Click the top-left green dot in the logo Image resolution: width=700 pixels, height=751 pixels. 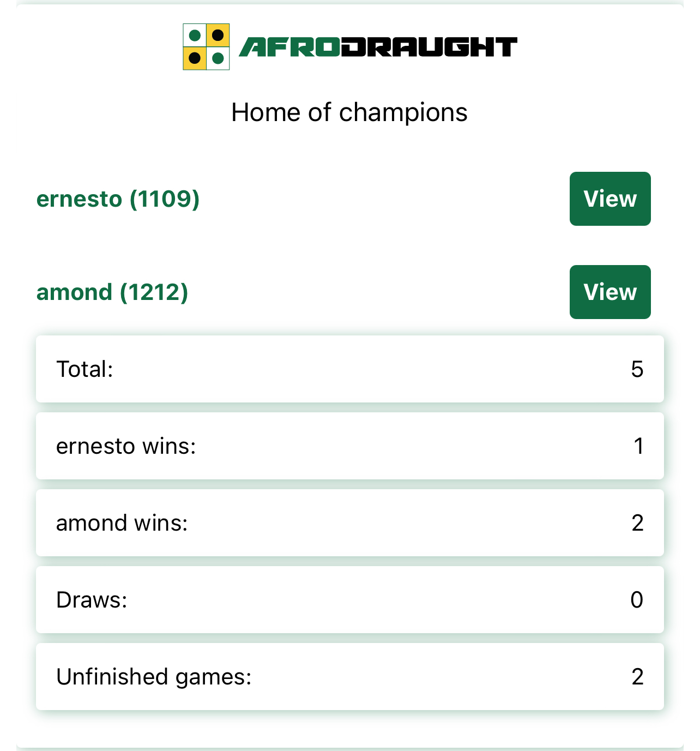click(x=195, y=36)
